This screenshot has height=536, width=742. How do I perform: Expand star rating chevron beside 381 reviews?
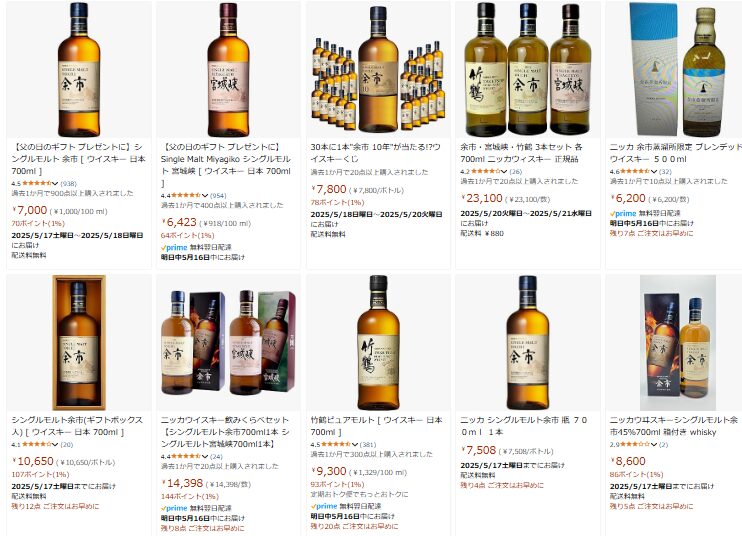(354, 444)
